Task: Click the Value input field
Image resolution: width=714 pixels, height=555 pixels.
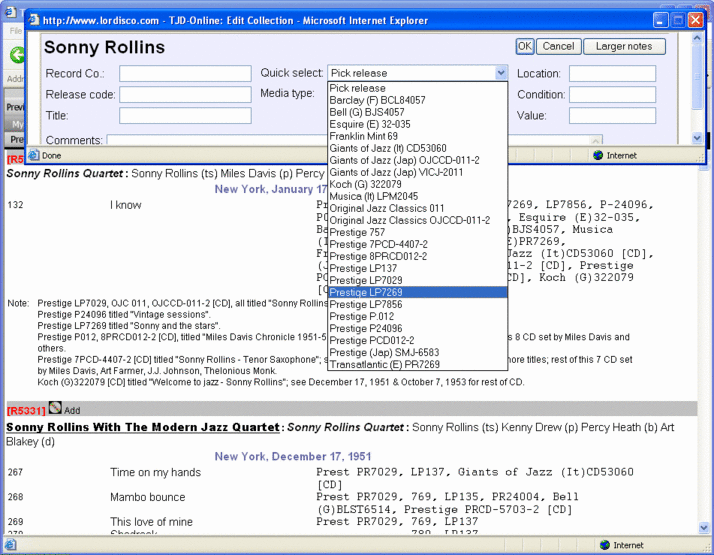Action: click(x=612, y=116)
